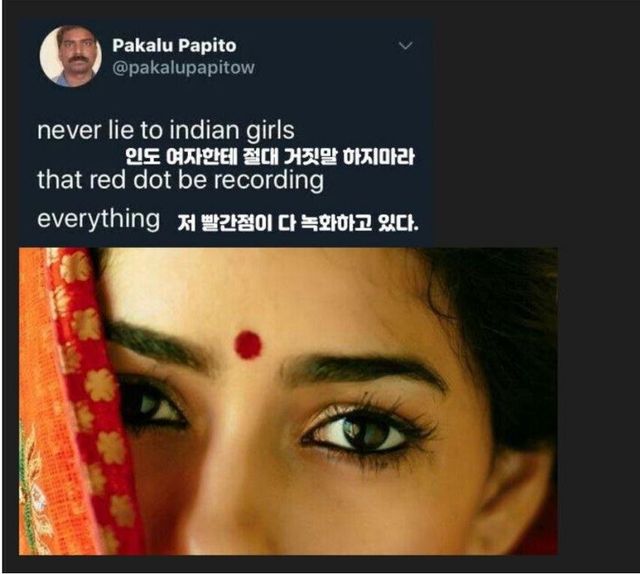This screenshot has width=640, height=574.
Task: Expand the tweet options chevron
Action: click(x=405, y=45)
